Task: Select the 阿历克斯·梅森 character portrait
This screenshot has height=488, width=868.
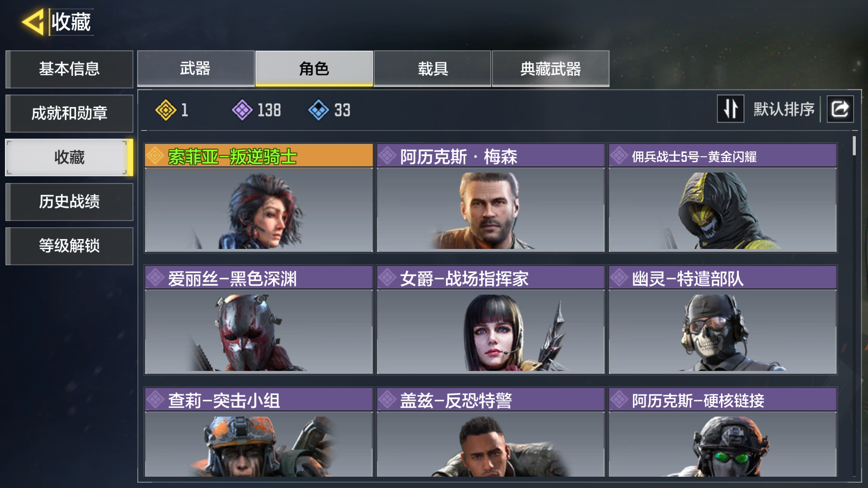Action: [x=491, y=210]
